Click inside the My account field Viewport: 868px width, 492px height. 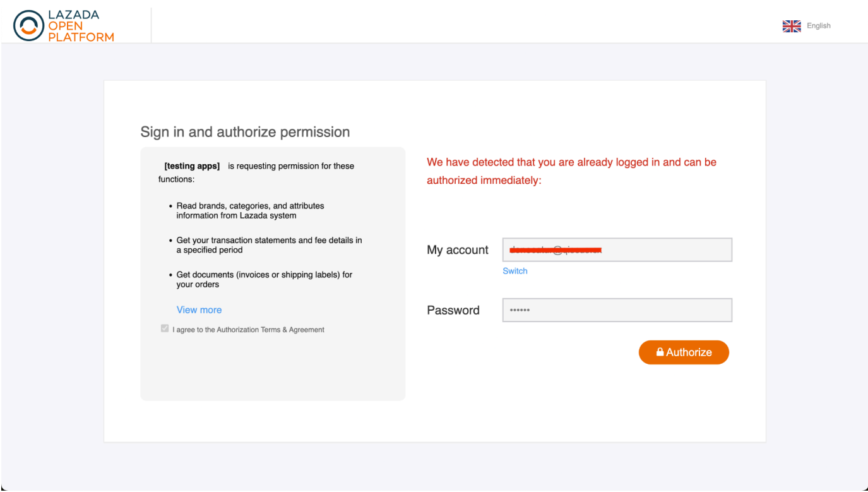[663, 250]
